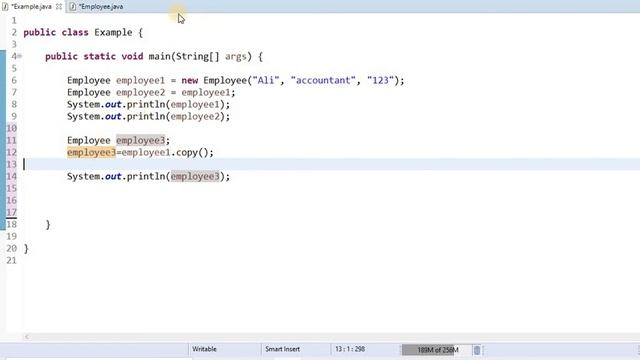The image size is (640, 360).
Task: Click the Java file icon on Employee.java tab
Action: pos(73,7)
